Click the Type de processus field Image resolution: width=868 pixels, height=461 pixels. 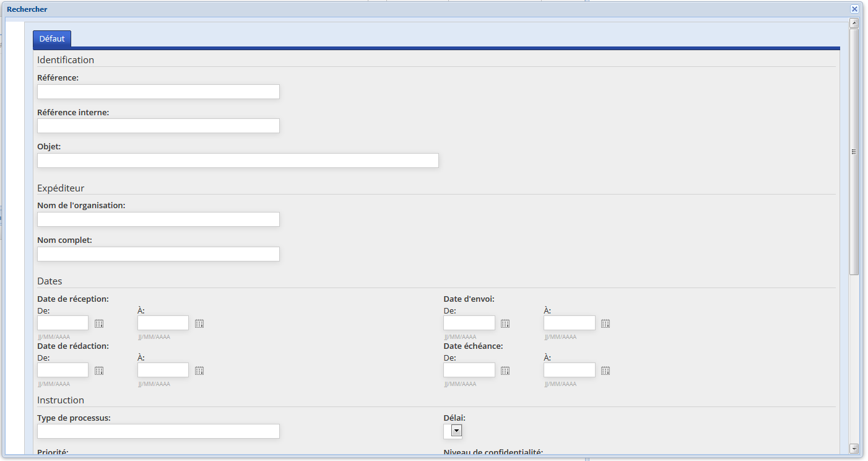158,431
